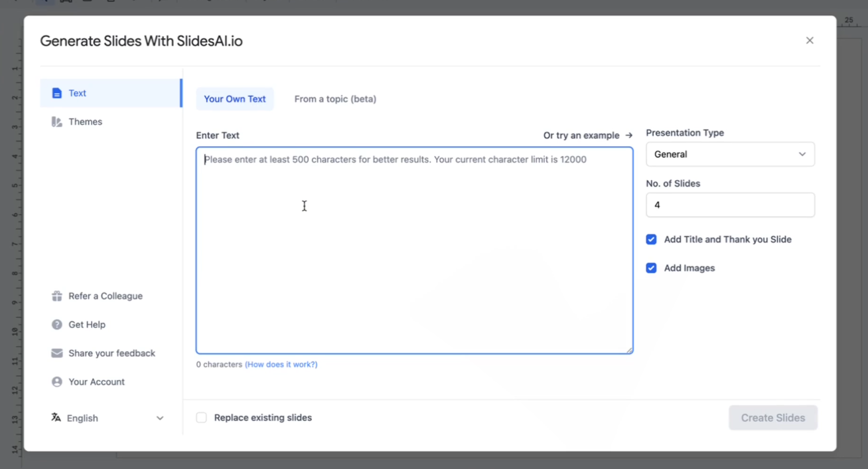Image resolution: width=868 pixels, height=469 pixels.
Task: Click the Refer a Colleague gift icon
Action: click(57, 296)
